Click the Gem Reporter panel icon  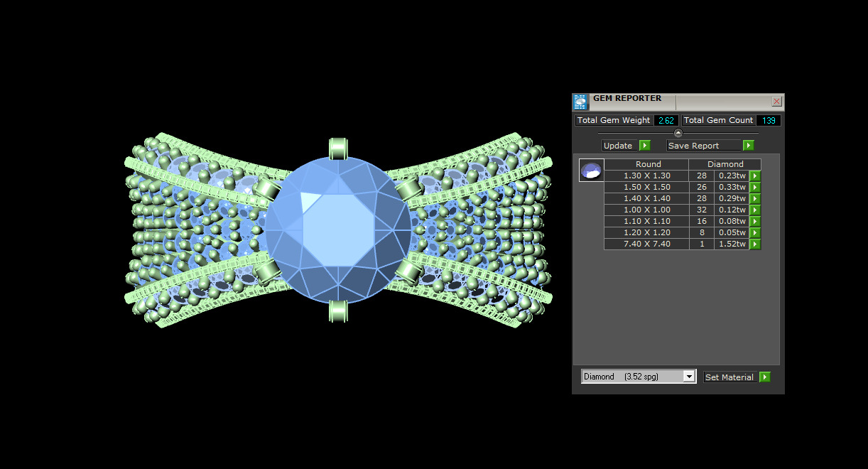(580, 101)
